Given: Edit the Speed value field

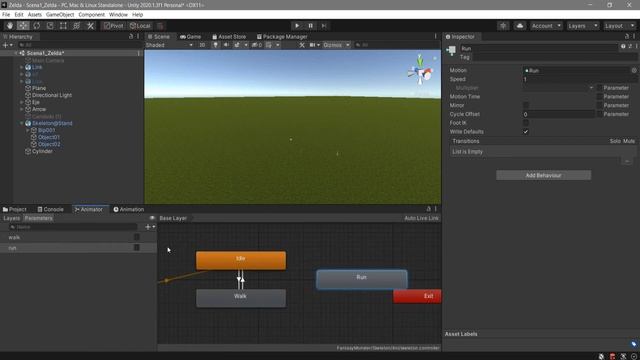Looking at the screenshot, I should coord(580,79).
